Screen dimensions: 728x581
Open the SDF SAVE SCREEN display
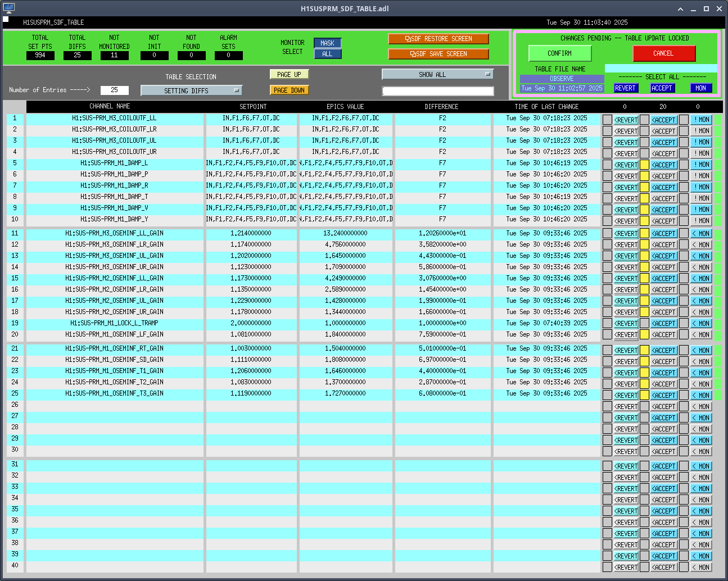point(438,54)
